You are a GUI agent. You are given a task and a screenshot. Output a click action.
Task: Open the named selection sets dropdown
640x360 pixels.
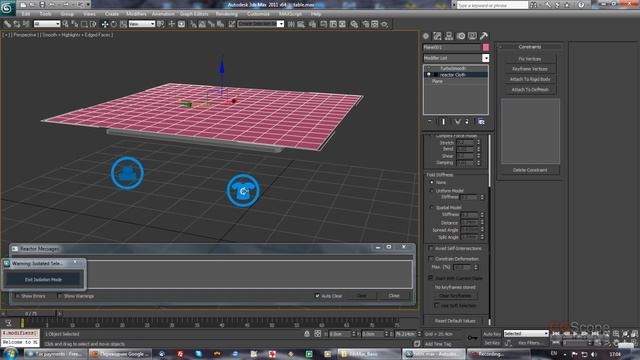pyautogui.click(x=260, y=24)
